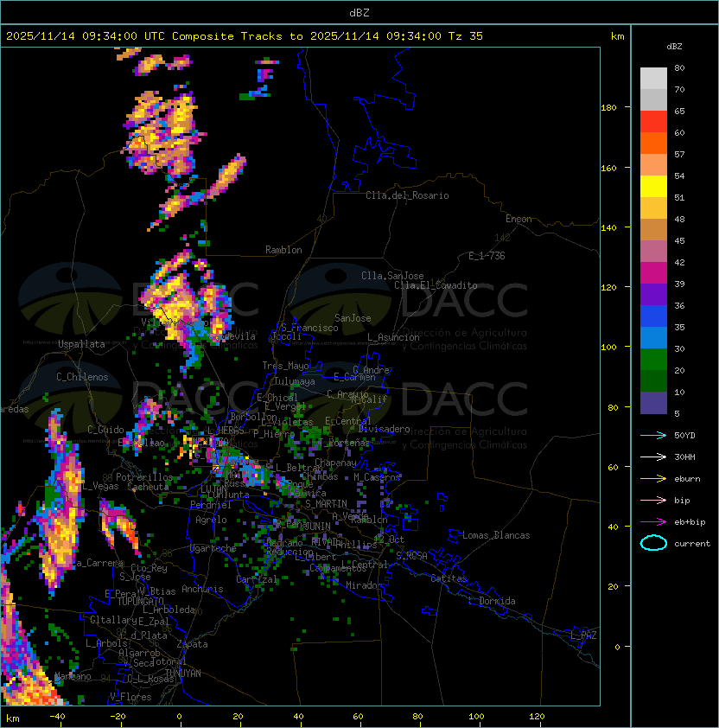Choose the bright yellow 51-54 dBZ swatch
Image resolution: width=719 pixels, height=728 pixels.
653,186
